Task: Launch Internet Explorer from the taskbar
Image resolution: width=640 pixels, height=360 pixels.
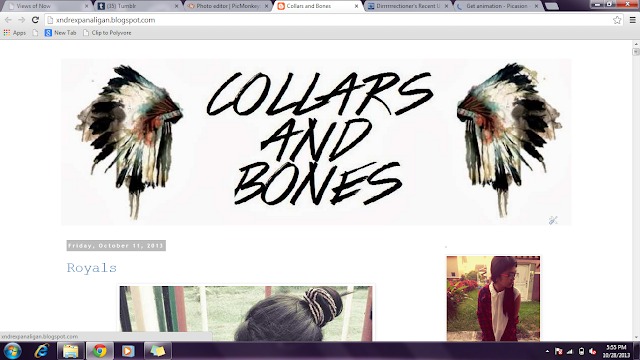Action: tap(42, 351)
